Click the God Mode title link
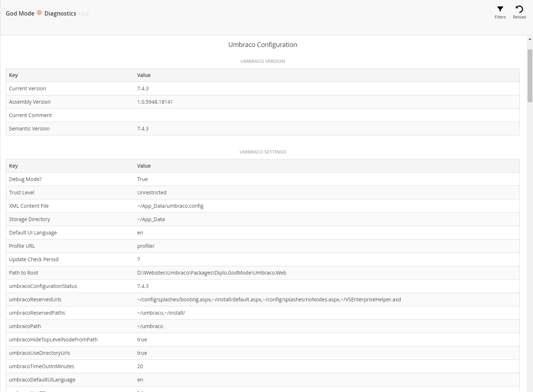This screenshot has width=533, height=392. [x=20, y=13]
